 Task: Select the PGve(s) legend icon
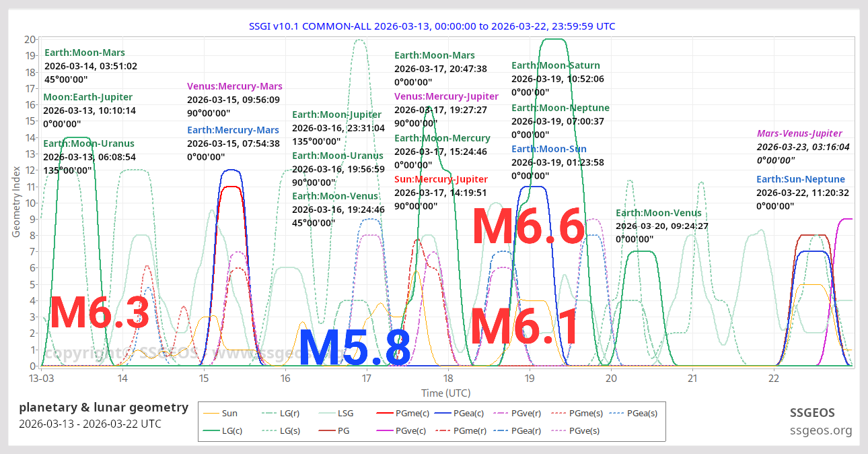[x=559, y=430]
